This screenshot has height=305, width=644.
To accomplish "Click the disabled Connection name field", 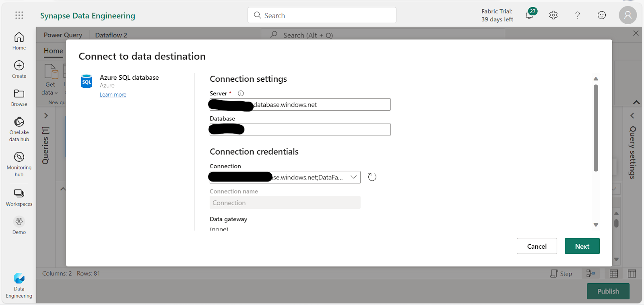I will pos(285,202).
